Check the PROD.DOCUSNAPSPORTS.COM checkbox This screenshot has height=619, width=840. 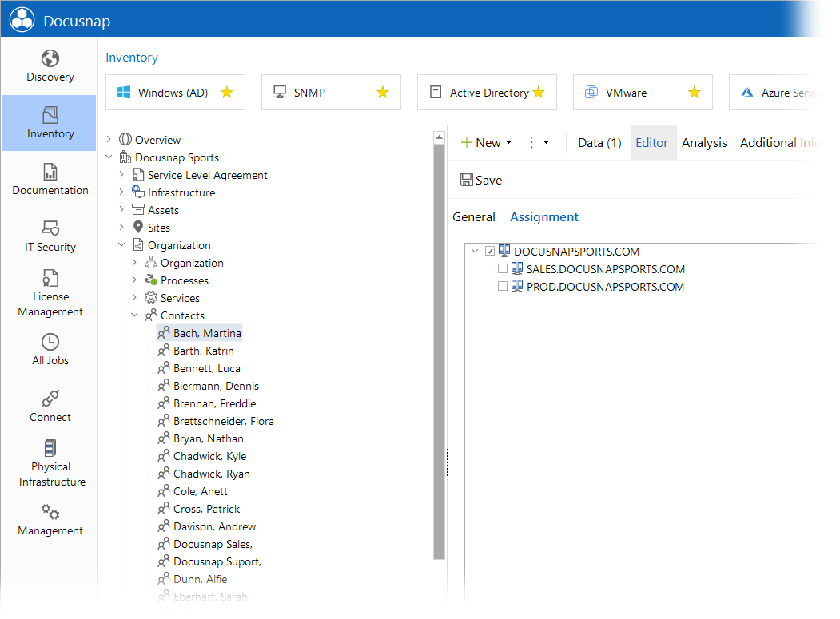503,286
